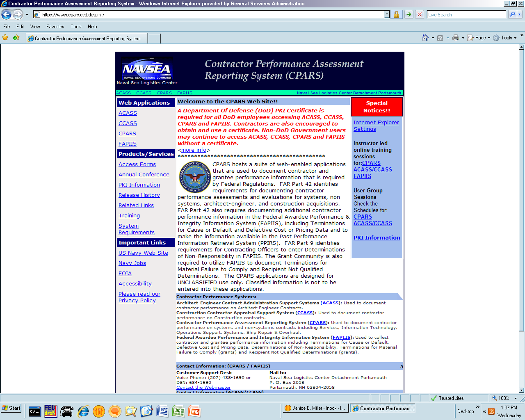
Task: Open the folder search quick launch icon
Action: coord(131,411)
